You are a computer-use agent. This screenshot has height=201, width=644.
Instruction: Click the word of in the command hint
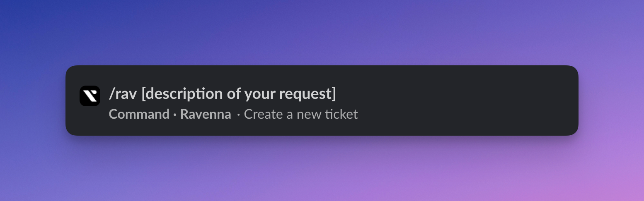click(x=234, y=94)
